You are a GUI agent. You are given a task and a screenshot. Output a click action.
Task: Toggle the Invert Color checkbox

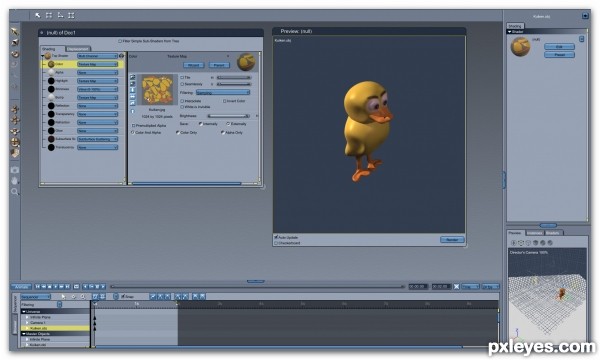(x=225, y=101)
